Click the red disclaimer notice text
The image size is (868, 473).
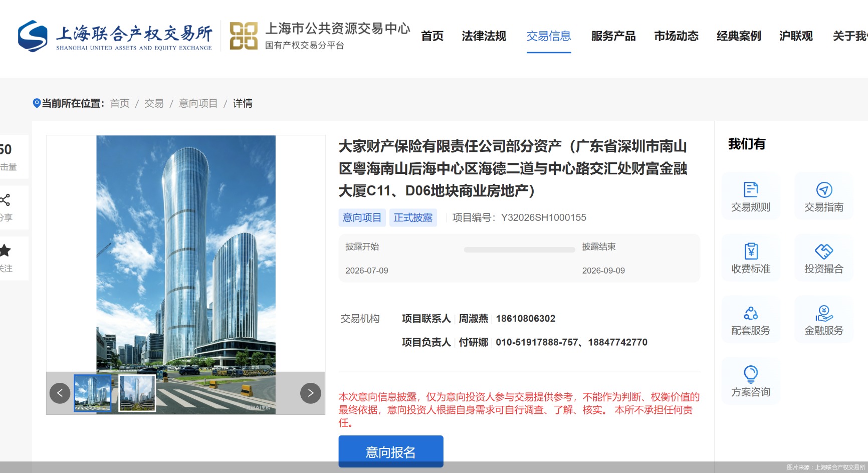[x=519, y=410]
